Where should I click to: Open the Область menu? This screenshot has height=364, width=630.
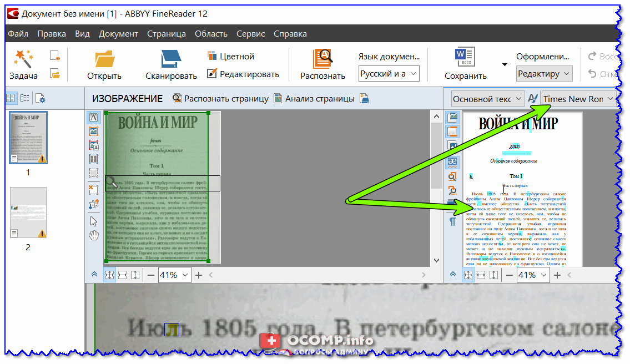click(211, 34)
